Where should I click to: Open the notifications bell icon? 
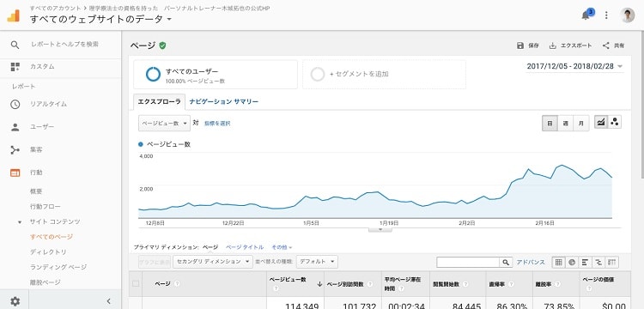coord(586,15)
